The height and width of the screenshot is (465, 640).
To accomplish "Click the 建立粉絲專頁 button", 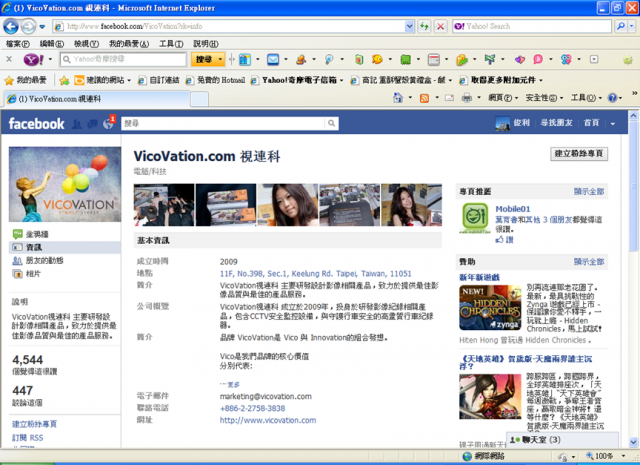I will pos(579,154).
